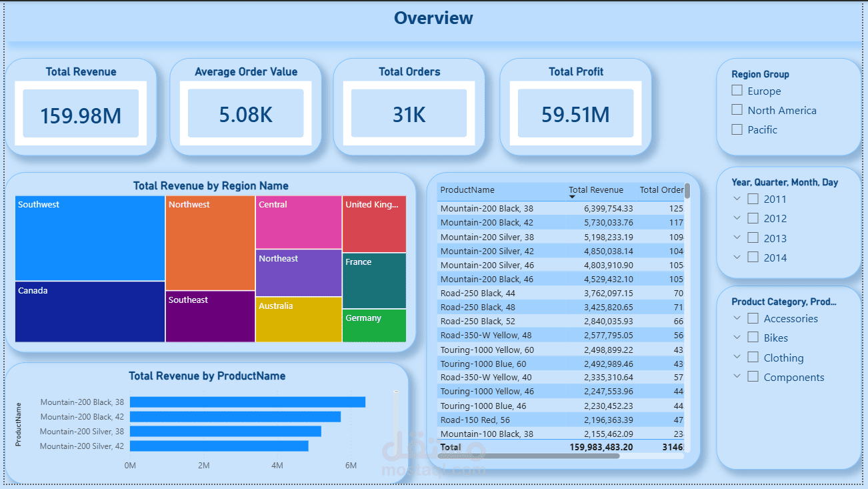The height and width of the screenshot is (489, 868).
Task: Check the Components category checkbox
Action: click(753, 376)
